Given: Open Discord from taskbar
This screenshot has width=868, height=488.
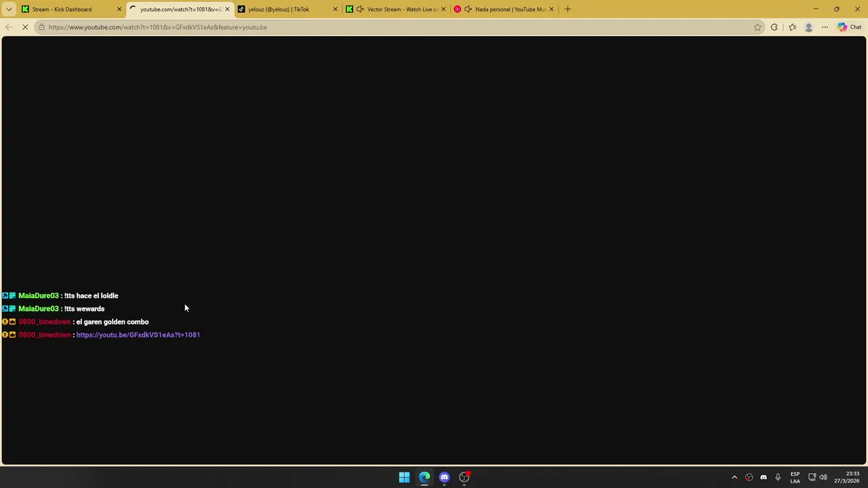Looking at the screenshot, I should [444, 477].
